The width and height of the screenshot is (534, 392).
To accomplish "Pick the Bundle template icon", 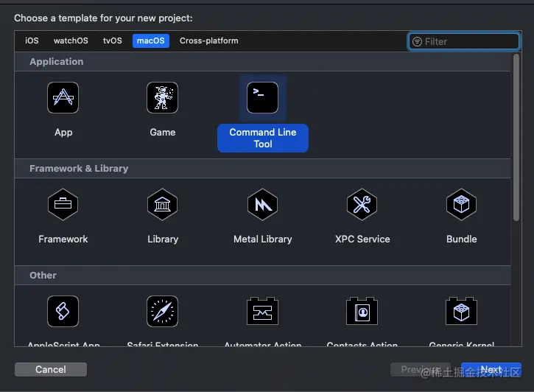I will point(462,204).
